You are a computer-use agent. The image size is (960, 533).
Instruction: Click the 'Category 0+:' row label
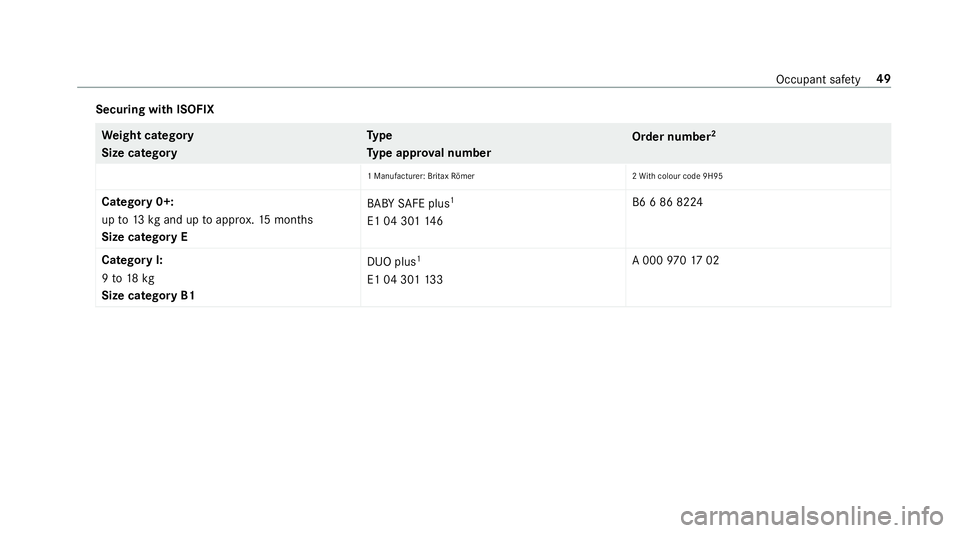tap(137, 202)
